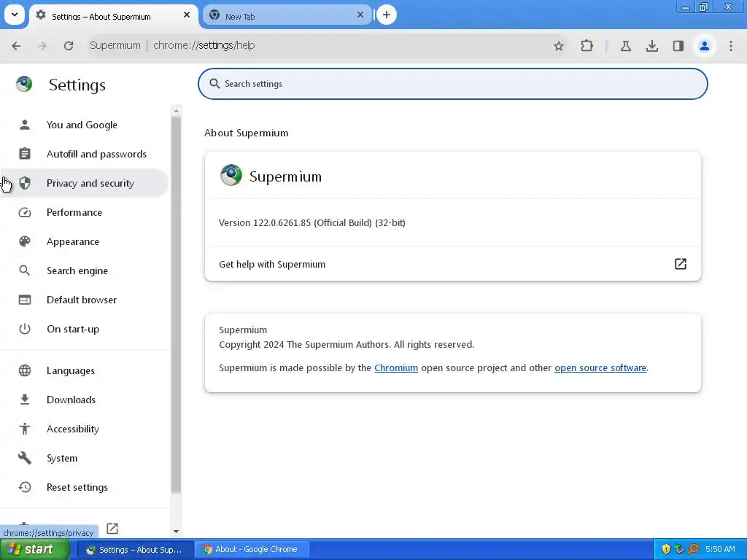Open Search engine settings
The width and height of the screenshot is (747, 560).
[x=84, y=271]
